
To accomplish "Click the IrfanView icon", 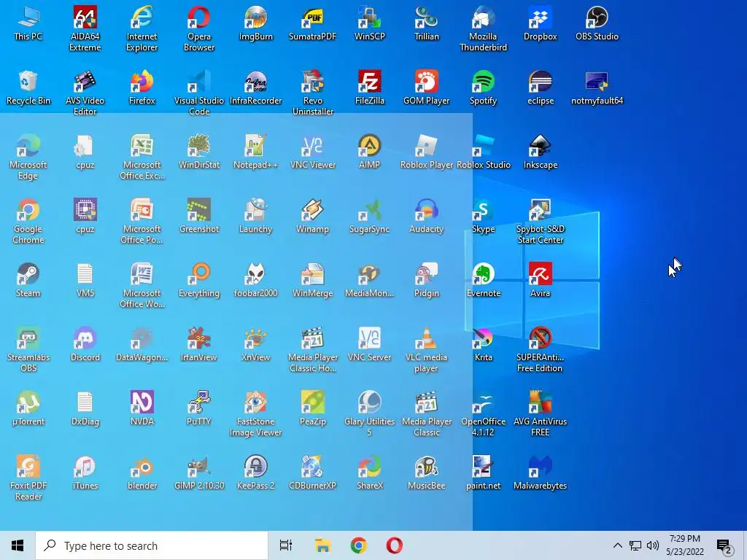I will coord(199,345).
